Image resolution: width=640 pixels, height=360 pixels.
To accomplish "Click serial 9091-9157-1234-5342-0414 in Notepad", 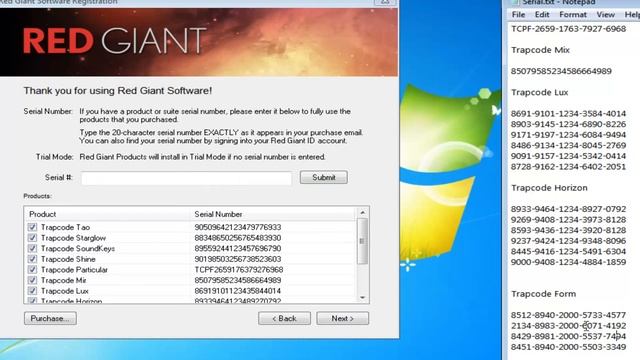I will click(x=568, y=156).
